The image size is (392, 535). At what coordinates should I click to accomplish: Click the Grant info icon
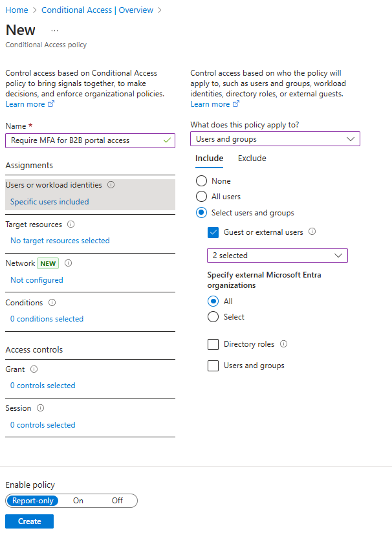[33, 369]
